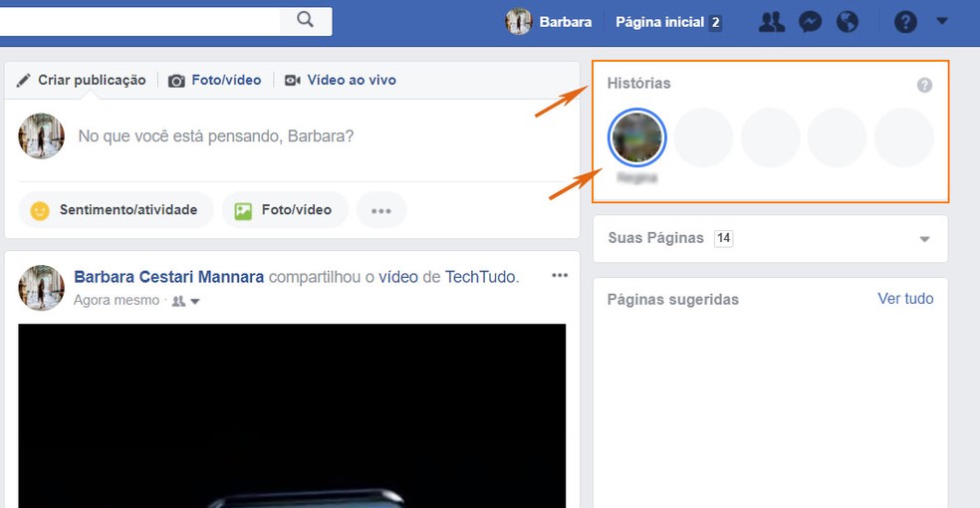The image size is (980, 508).
Task: Expand Suas Páginas section arrow
Action: pyautogui.click(x=924, y=239)
